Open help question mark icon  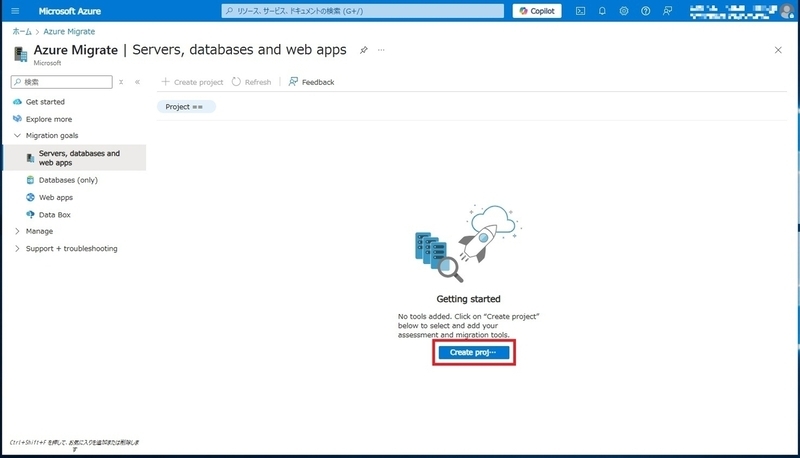click(645, 11)
